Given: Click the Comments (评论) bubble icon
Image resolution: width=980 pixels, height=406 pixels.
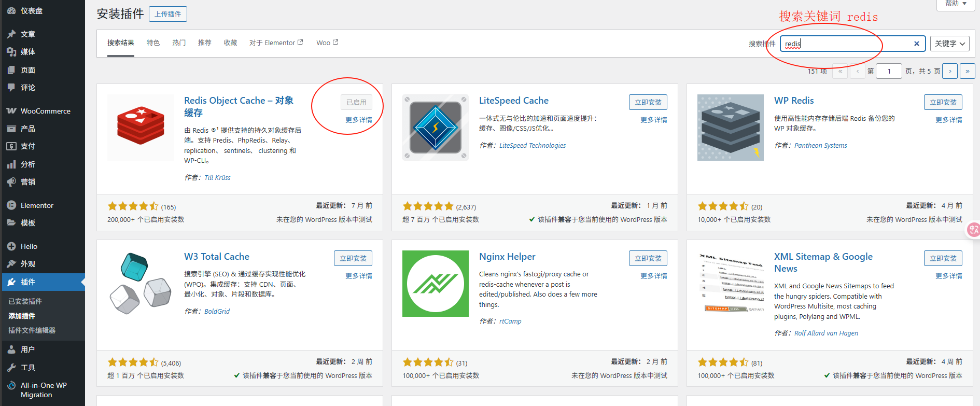Looking at the screenshot, I should (11, 88).
